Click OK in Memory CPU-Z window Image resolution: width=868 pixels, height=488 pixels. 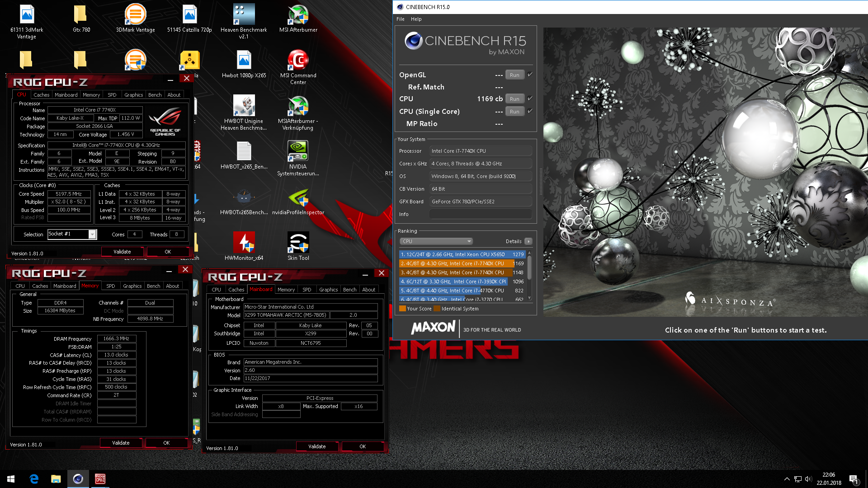[166, 443]
